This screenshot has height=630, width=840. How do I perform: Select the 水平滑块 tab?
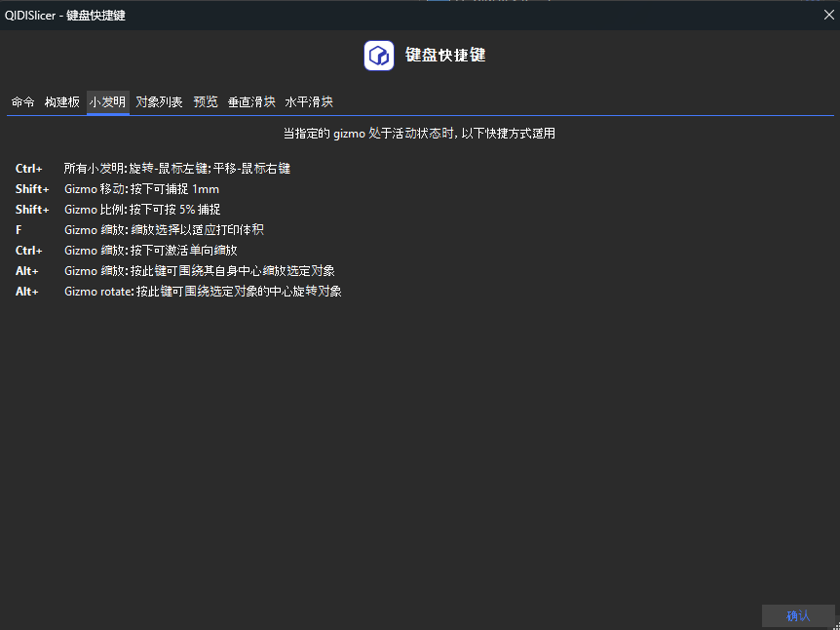309,101
